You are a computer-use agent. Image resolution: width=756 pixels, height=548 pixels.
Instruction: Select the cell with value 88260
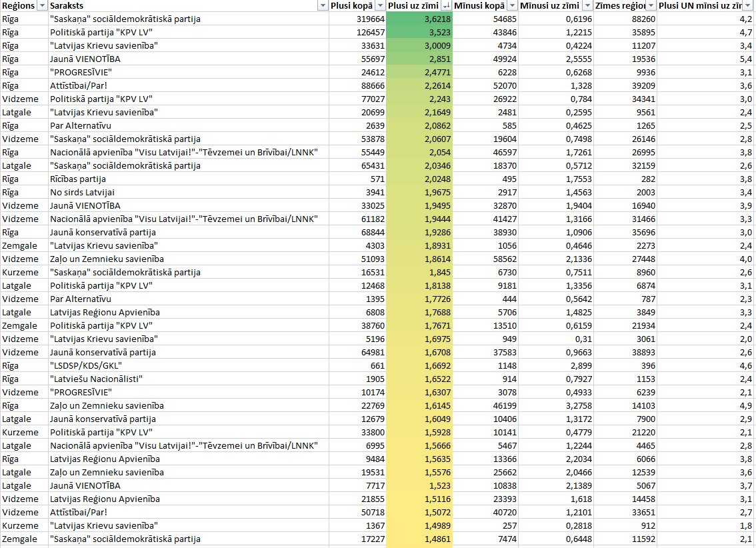[625, 19]
